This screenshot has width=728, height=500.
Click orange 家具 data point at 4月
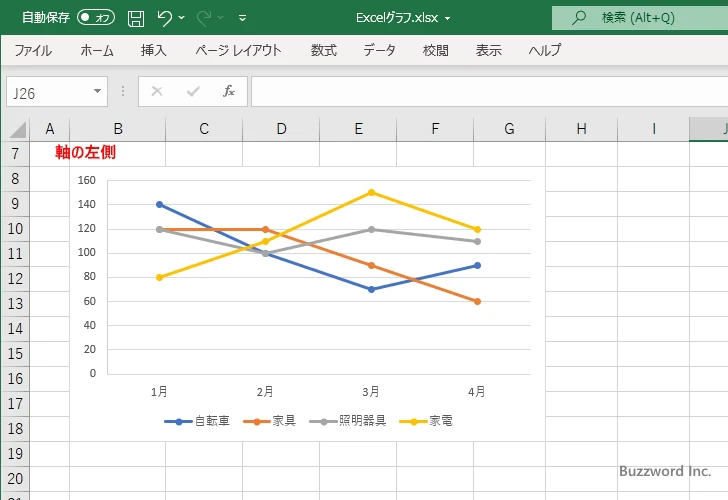(x=477, y=301)
